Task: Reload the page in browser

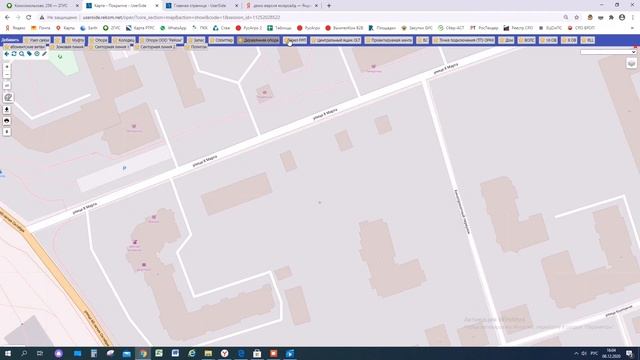Action: click(x=29, y=18)
